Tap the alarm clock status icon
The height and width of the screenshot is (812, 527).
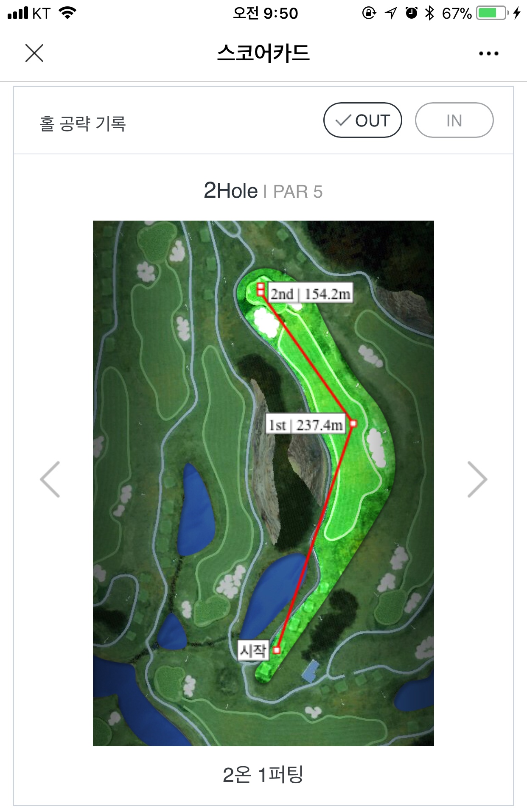pos(411,13)
